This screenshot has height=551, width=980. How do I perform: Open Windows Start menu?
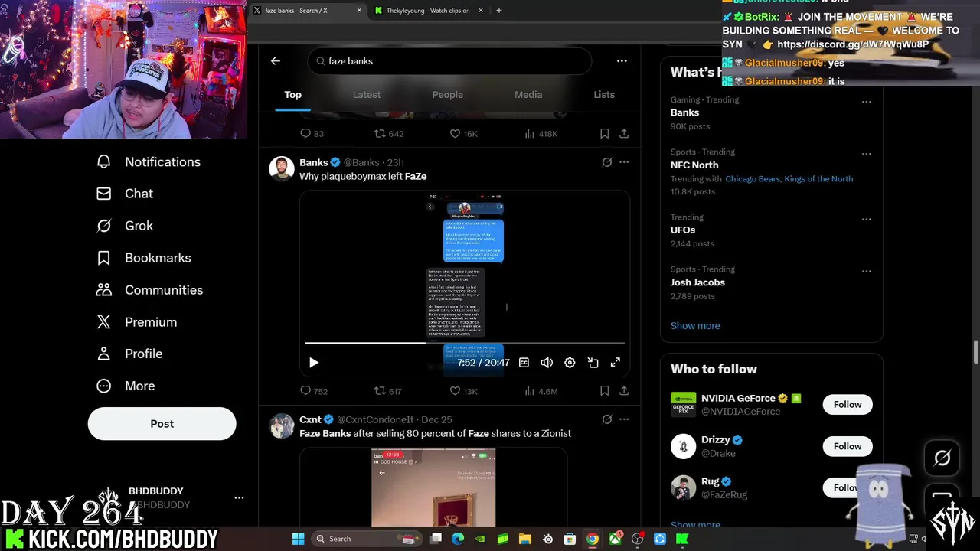tap(298, 540)
